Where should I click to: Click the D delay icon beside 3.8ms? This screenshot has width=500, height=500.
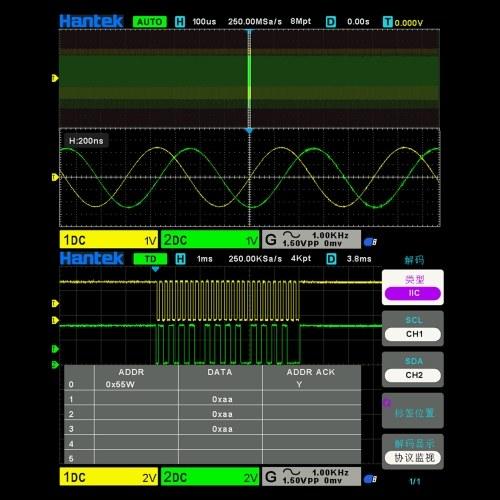click(x=331, y=259)
